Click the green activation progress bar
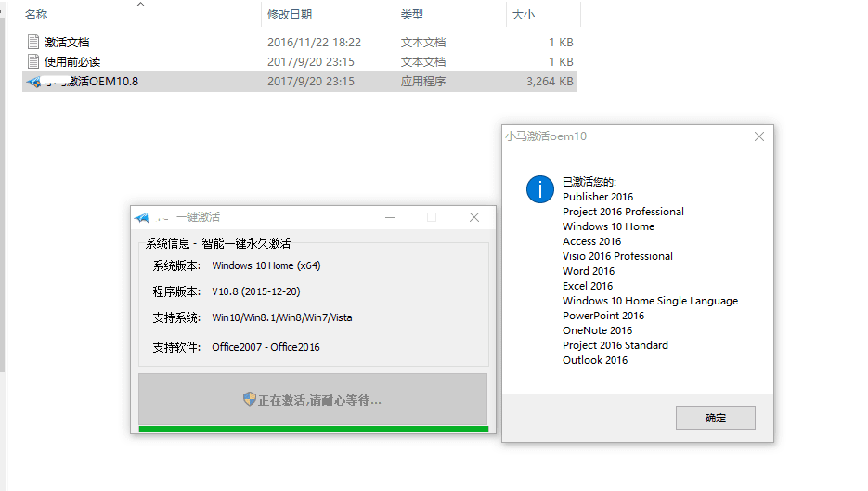The height and width of the screenshot is (491, 868). click(x=314, y=429)
